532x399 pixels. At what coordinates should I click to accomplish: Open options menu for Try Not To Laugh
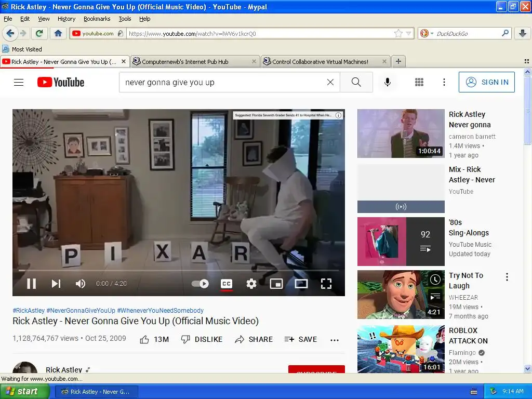tap(507, 277)
